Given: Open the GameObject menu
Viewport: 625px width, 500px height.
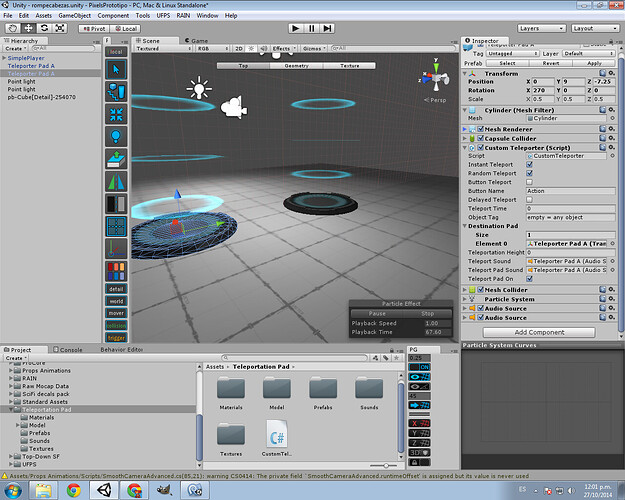Looking at the screenshot, I should pos(75,16).
